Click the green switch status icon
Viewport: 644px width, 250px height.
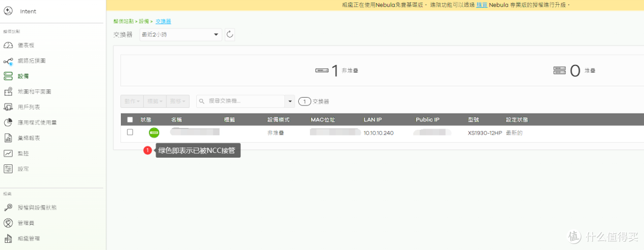(x=154, y=133)
